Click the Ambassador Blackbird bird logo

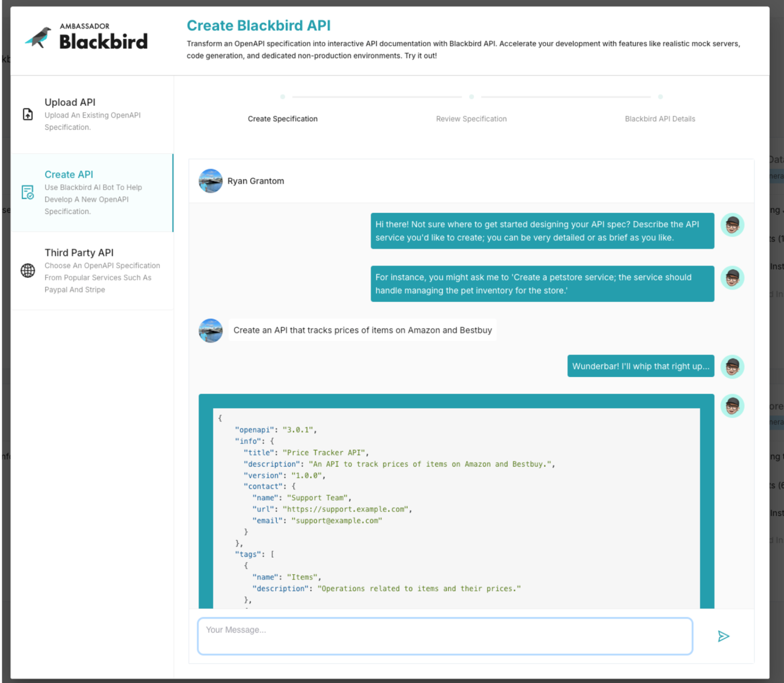38,37
